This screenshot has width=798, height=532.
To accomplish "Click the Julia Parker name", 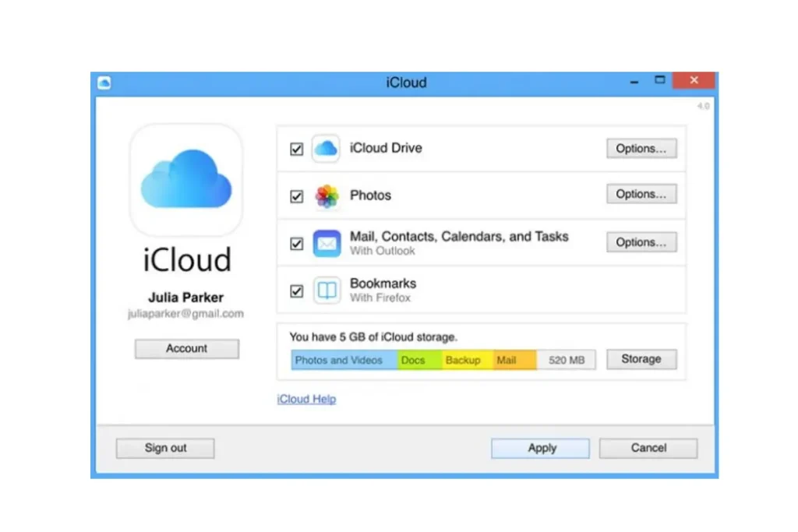I will pyautogui.click(x=185, y=298).
